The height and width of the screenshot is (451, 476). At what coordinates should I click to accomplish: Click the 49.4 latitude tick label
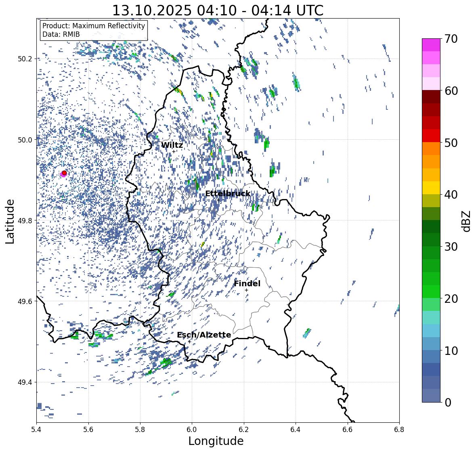pyautogui.click(x=25, y=382)
